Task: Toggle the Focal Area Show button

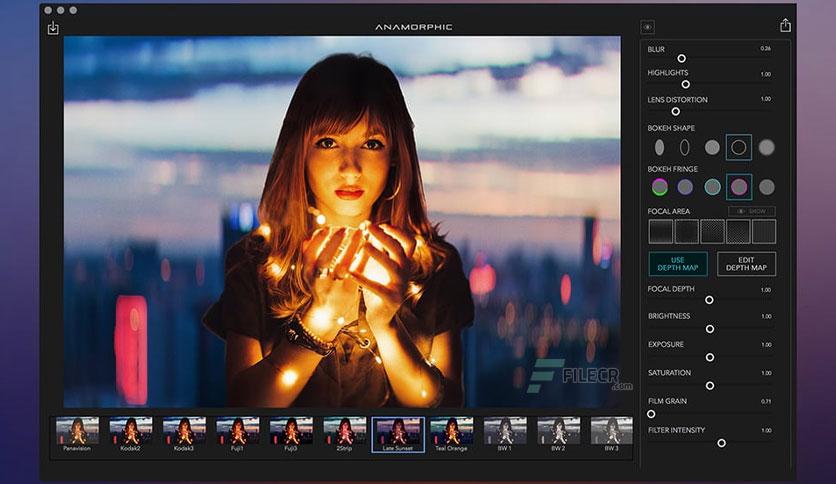Action: point(752,211)
